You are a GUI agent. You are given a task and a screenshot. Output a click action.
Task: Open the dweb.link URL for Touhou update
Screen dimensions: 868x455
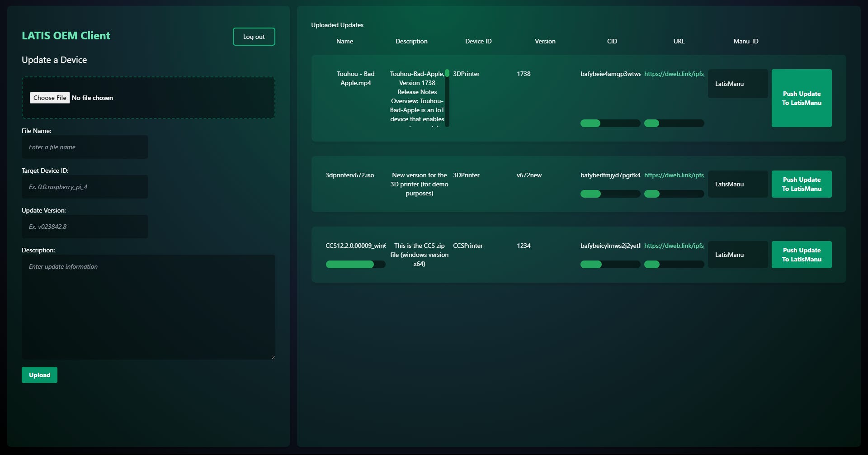tap(674, 74)
